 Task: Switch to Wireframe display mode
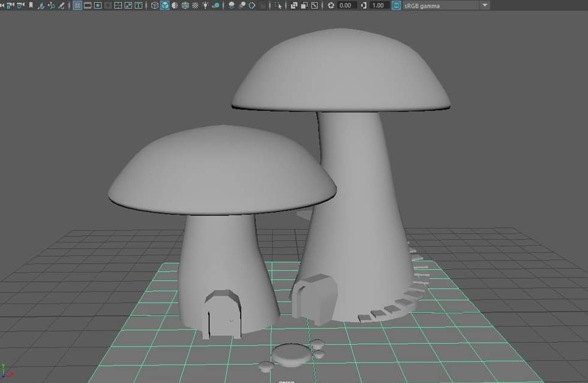point(155,5)
